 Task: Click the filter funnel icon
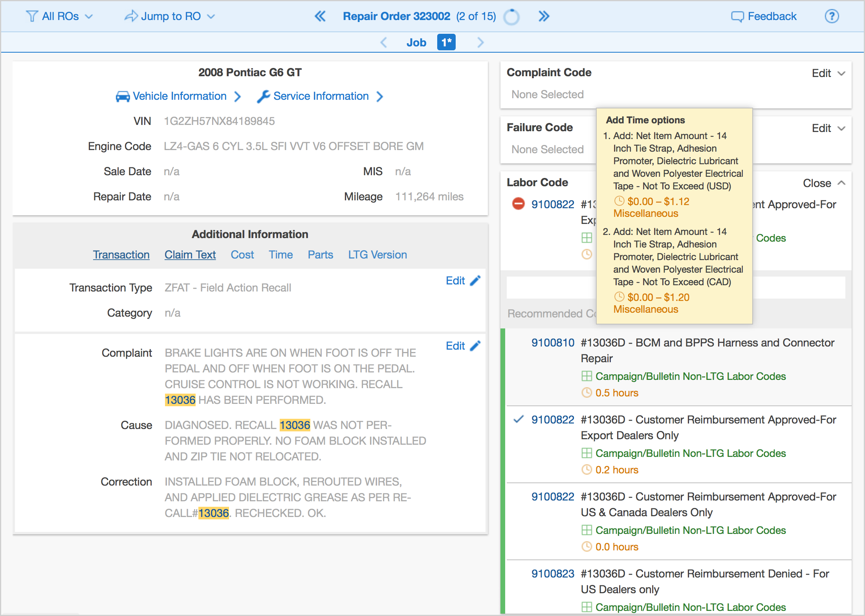[31, 16]
